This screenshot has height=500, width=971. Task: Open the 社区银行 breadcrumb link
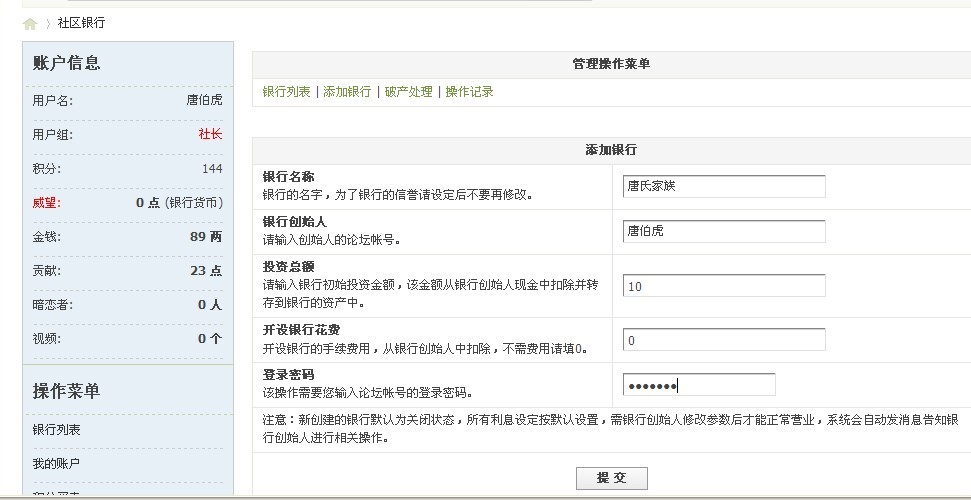(x=81, y=23)
